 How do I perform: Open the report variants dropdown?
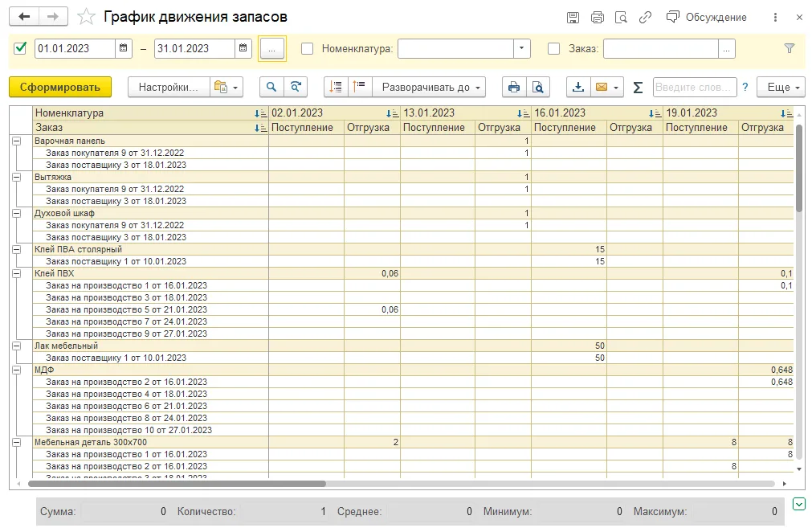(226, 87)
